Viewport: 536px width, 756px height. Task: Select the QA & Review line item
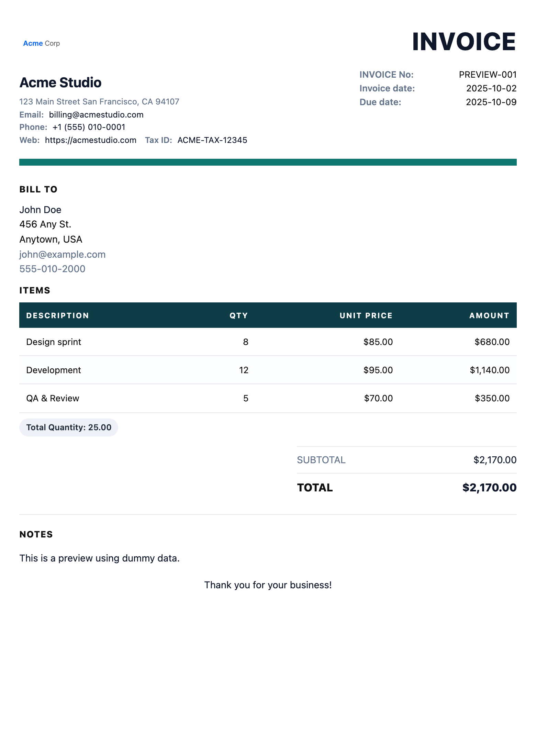(x=53, y=398)
